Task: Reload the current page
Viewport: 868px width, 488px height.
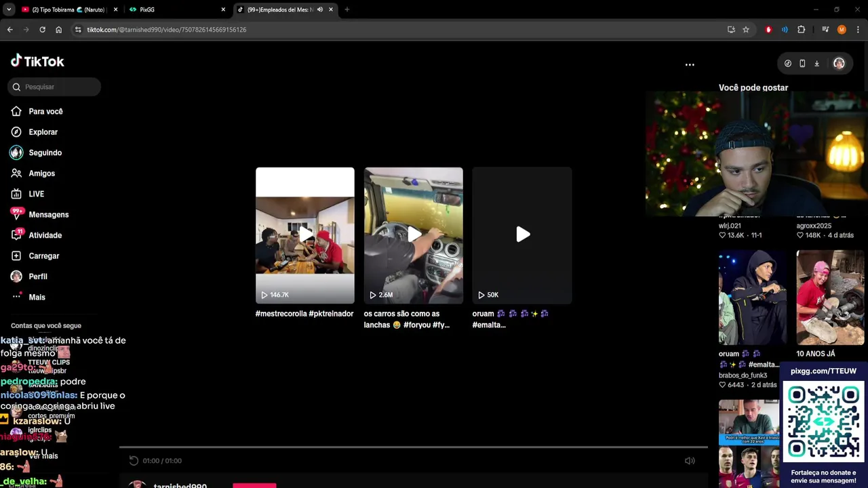Action: point(42,30)
